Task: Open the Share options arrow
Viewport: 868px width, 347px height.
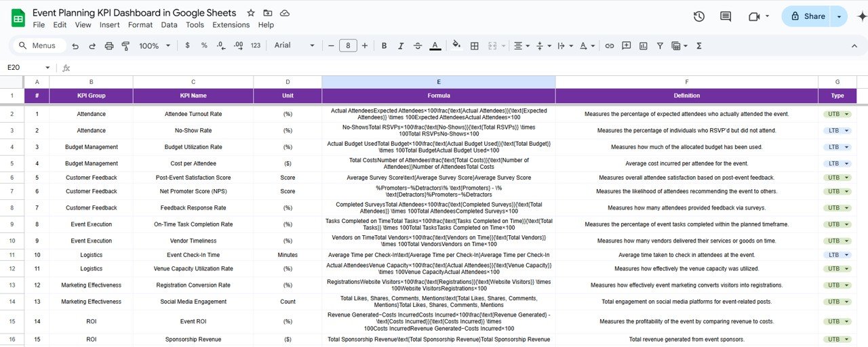Action: (840, 16)
